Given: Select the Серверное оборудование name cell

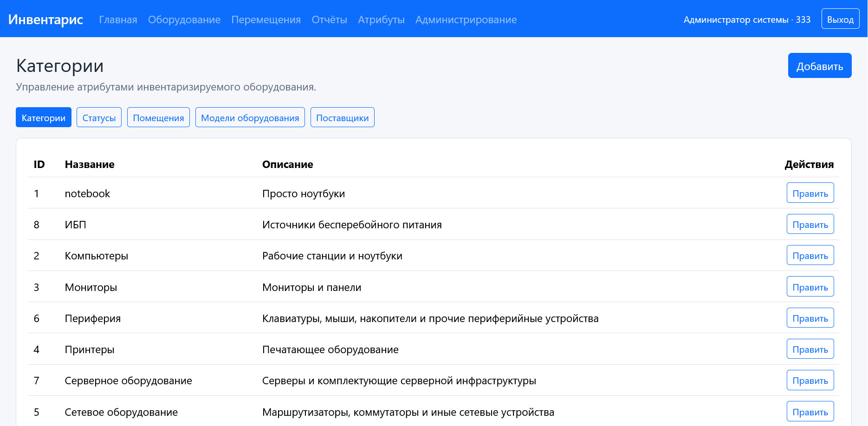Looking at the screenshot, I should [x=128, y=381].
